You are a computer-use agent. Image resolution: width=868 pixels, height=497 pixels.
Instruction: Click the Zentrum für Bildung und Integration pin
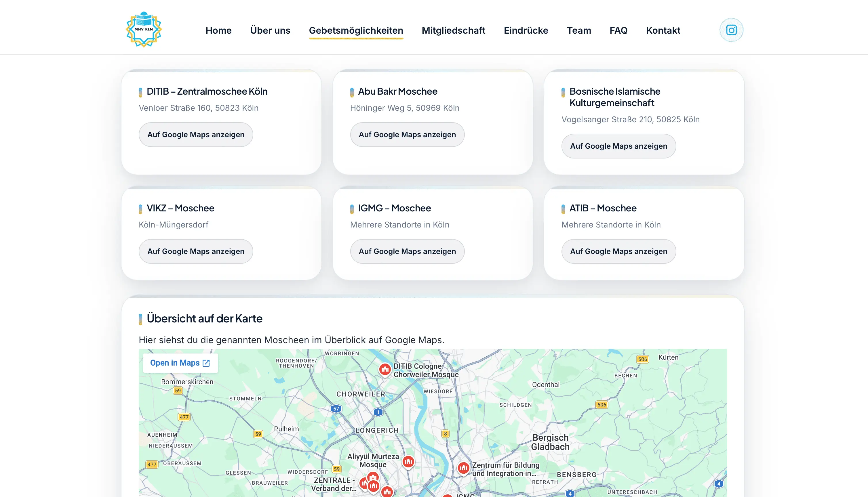click(463, 468)
